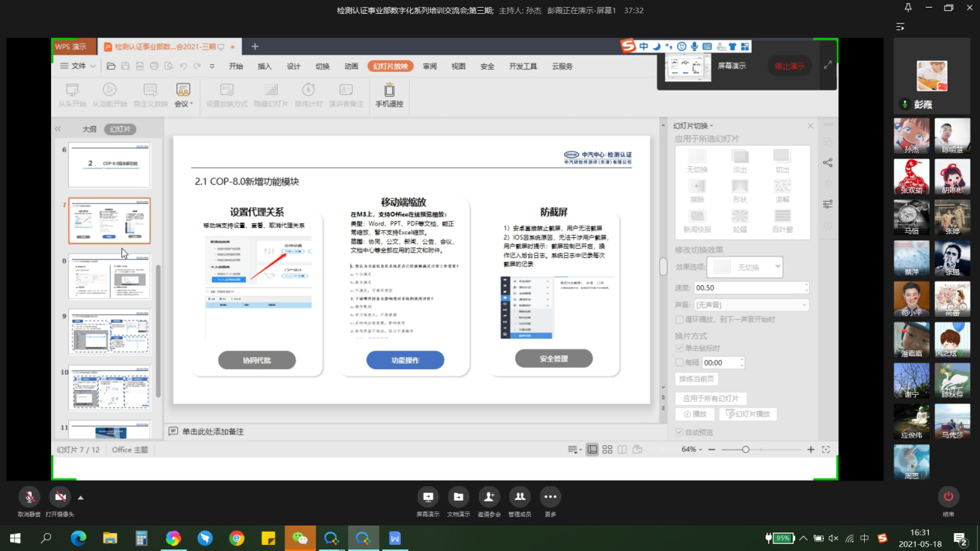Open the 文档演示 document share icon
This screenshot has height=551, width=980.
click(x=458, y=497)
